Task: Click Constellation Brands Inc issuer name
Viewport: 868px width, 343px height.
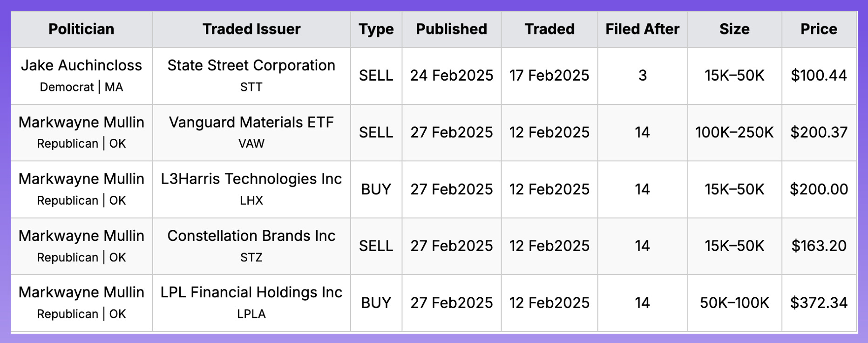Action: point(251,236)
